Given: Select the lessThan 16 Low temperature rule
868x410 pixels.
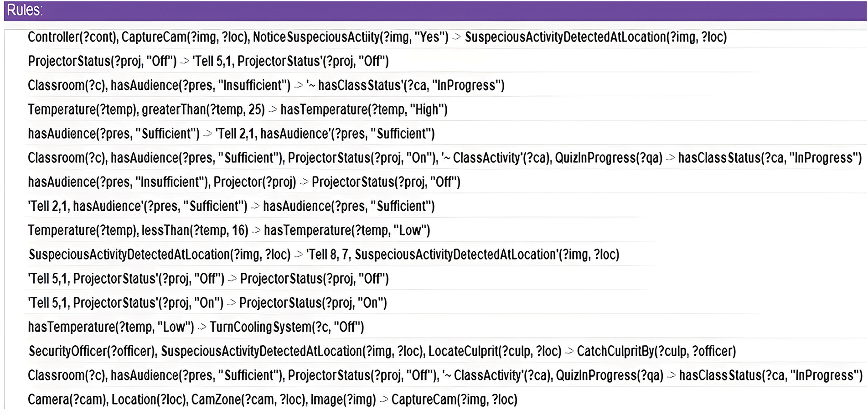Looking at the screenshot, I should (x=228, y=230).
